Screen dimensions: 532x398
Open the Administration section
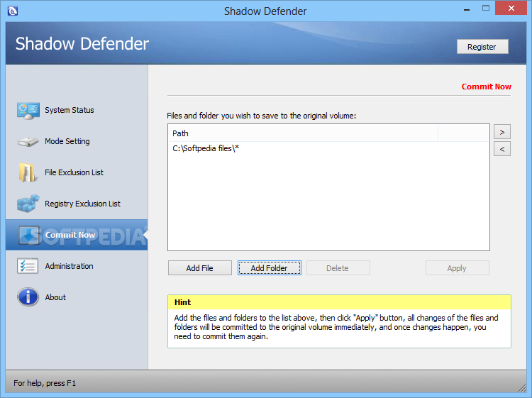pos(70,266)
